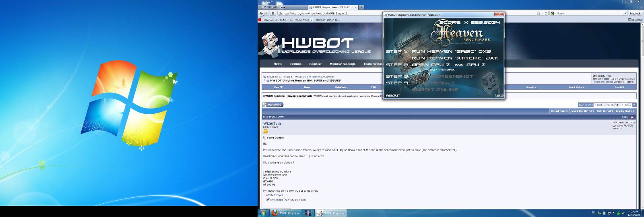Image resolution: width=644 pixels, height=217 pixels.
Task: Go to page 10 of the thread
Action: tap(612, 105)
